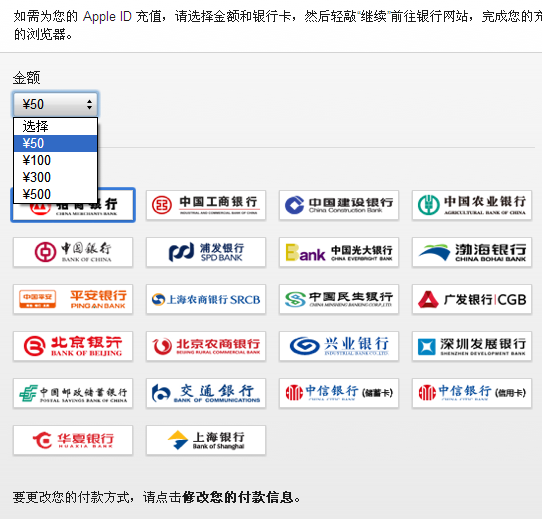Select ¥300 in the amount list
The width and height of the screenshot is (542, 519).
[x=55, y=177]
